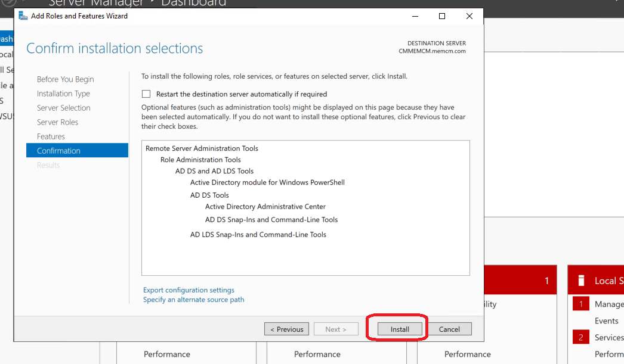The width and height of the screenshot is (624, 364).
Task: Open Specify an alternate source path
Action: click(193, 300)
